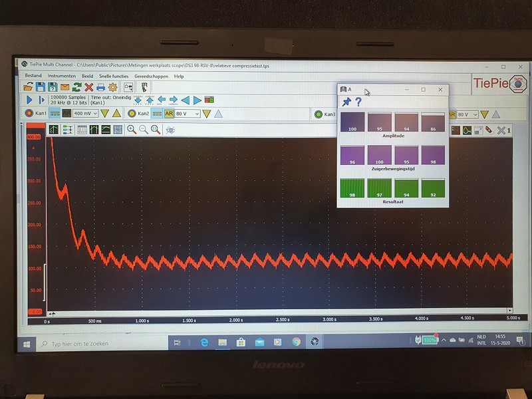The width and height of the screenshot is (532, 399).
Task: Select the green Resultaat swatch showing 98
Action: pyautogui.click(x=352, y=188)
